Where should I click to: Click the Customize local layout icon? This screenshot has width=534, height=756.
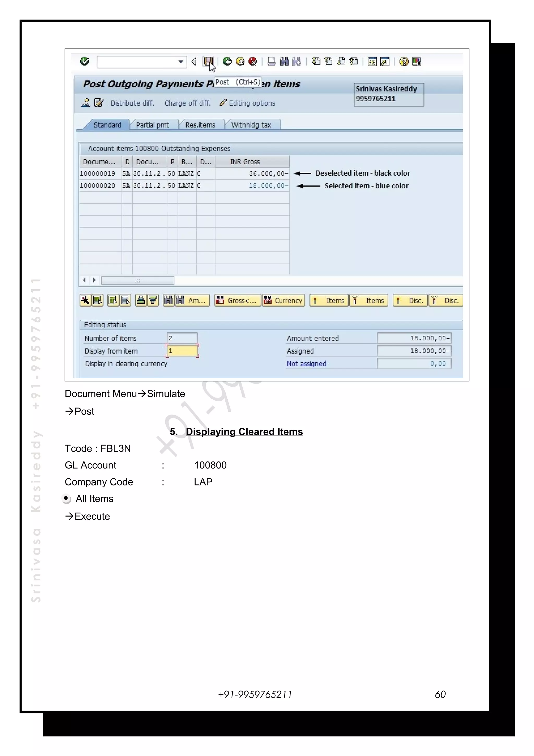(417, 62)
